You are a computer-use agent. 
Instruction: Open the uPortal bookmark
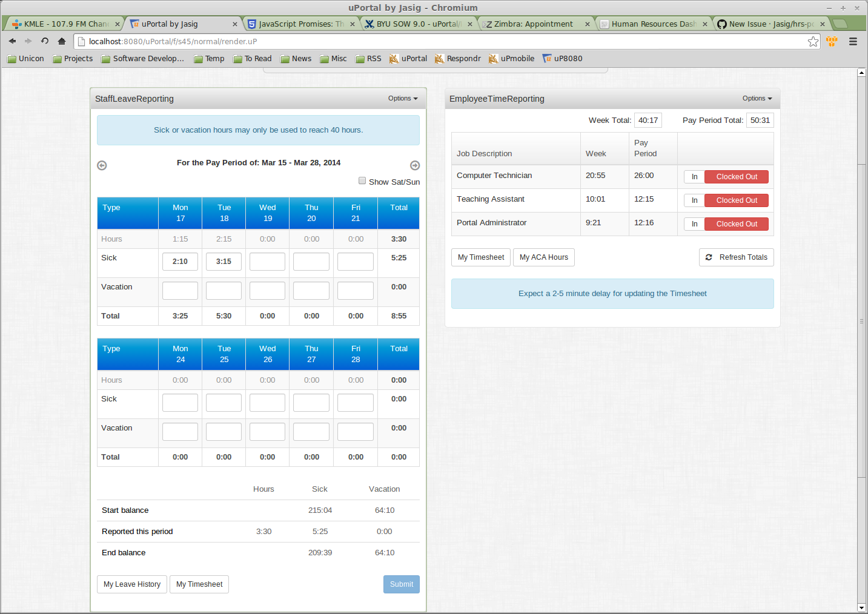pyautogui.click(x=408, y=59)
